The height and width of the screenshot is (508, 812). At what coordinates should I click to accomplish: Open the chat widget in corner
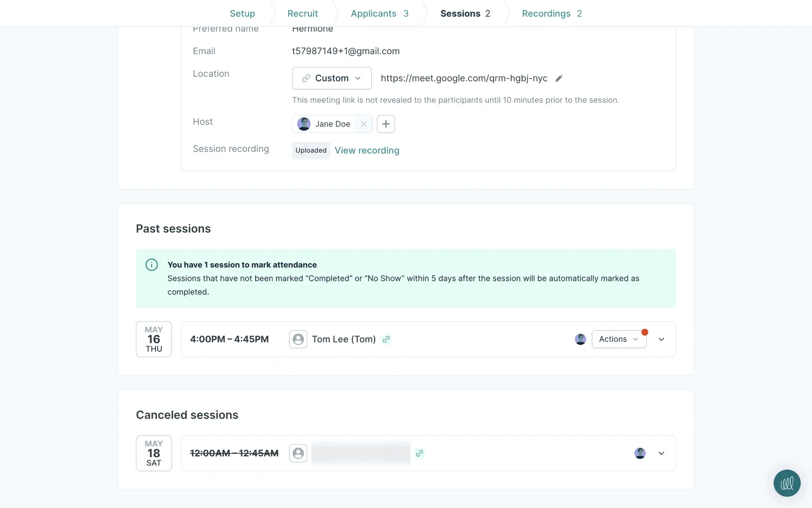787,483
